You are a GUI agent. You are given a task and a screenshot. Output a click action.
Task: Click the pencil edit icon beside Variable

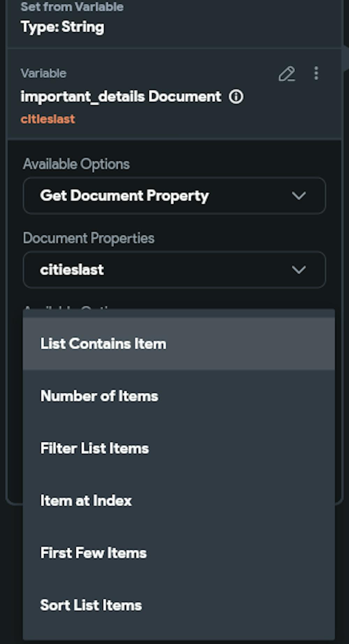click(x=287, y=74)
